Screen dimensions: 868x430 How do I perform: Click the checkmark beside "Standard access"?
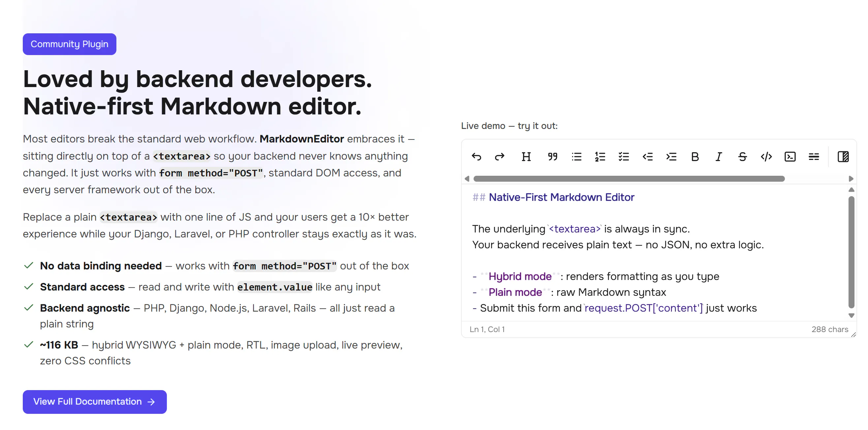[x=29, y=287]
